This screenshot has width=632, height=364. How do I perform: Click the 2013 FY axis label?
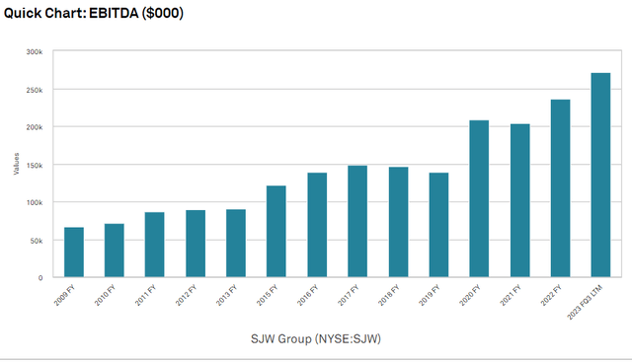click(x=226, y=295)
